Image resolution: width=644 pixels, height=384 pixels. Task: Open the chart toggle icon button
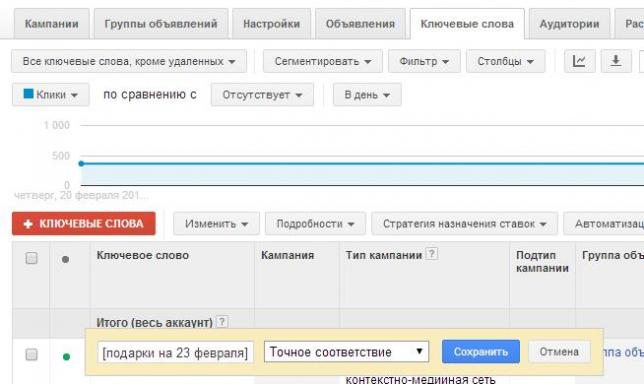[580, 61]
